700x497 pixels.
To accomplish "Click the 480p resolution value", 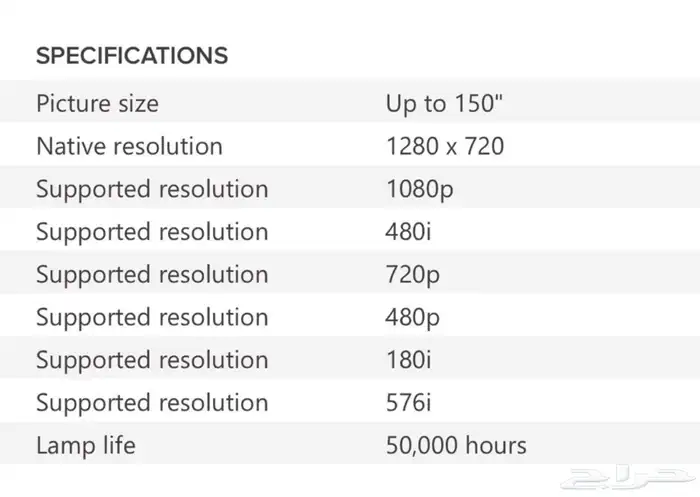I will coord(412,317).
